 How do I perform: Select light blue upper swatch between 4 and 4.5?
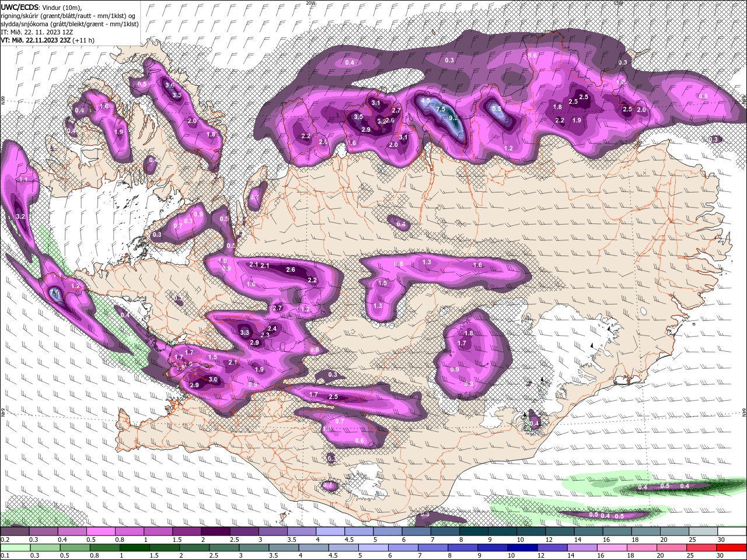coord(330,531)
